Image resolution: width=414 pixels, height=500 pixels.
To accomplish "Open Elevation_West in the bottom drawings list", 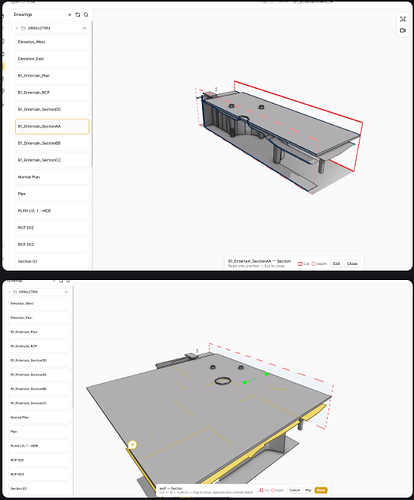I will tap(39, 304).
